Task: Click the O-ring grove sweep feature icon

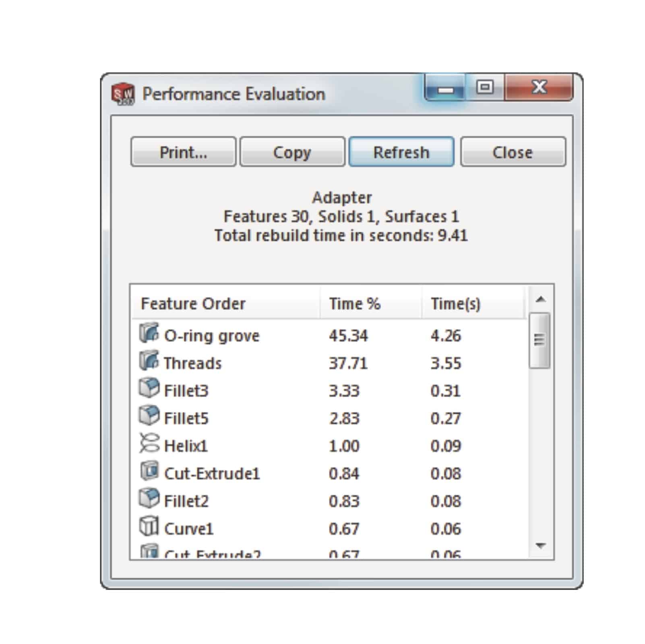Action: point(149,334)
